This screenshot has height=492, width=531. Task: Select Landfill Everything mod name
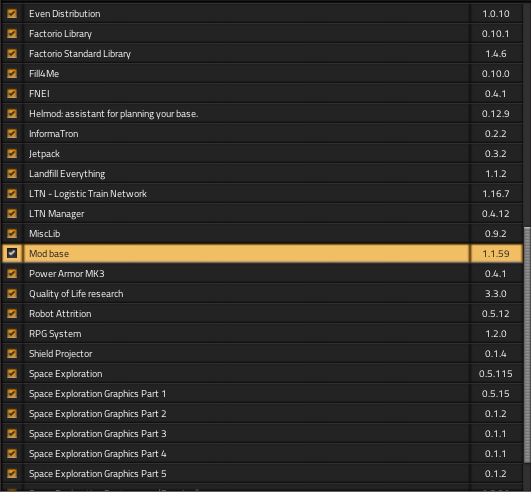(x=67, y=173)
